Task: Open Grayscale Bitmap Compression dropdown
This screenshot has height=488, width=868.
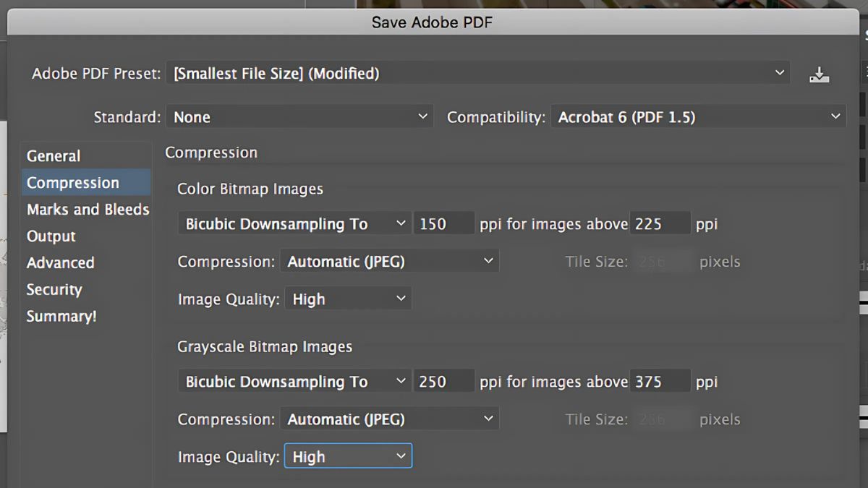Action: point(389,419)
